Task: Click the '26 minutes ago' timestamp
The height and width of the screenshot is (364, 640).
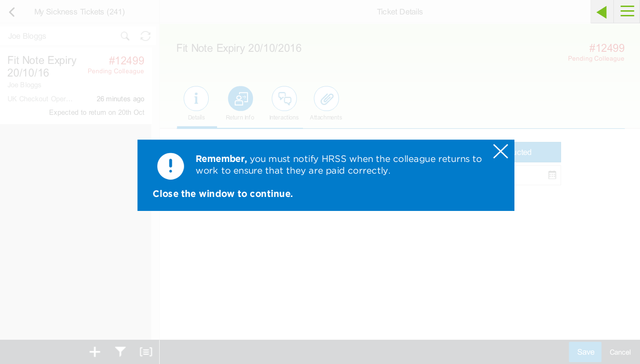Action: coord(120,99)
